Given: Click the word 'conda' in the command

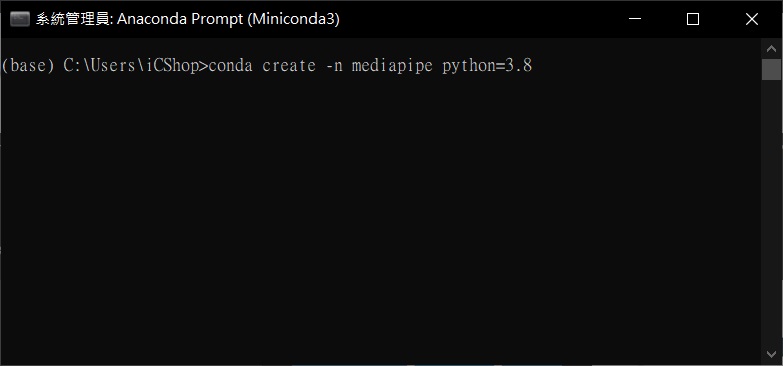Looking at the screenshot, I should pos(230,65).
